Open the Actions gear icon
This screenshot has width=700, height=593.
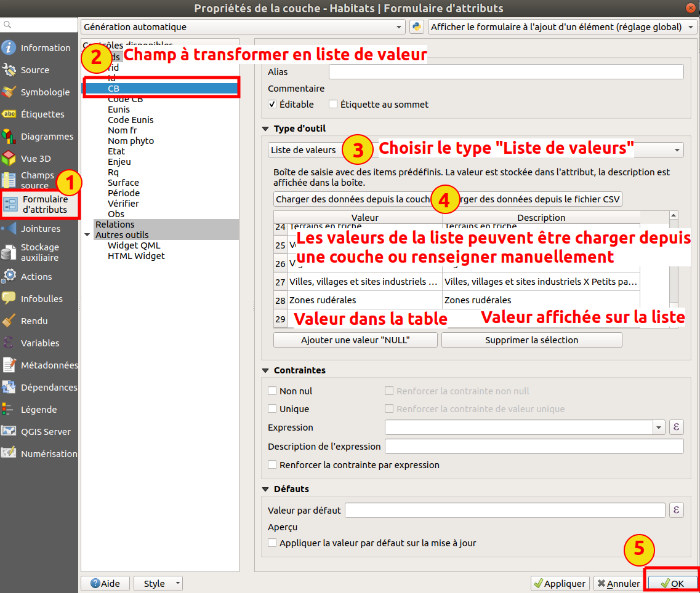point(9,276)
